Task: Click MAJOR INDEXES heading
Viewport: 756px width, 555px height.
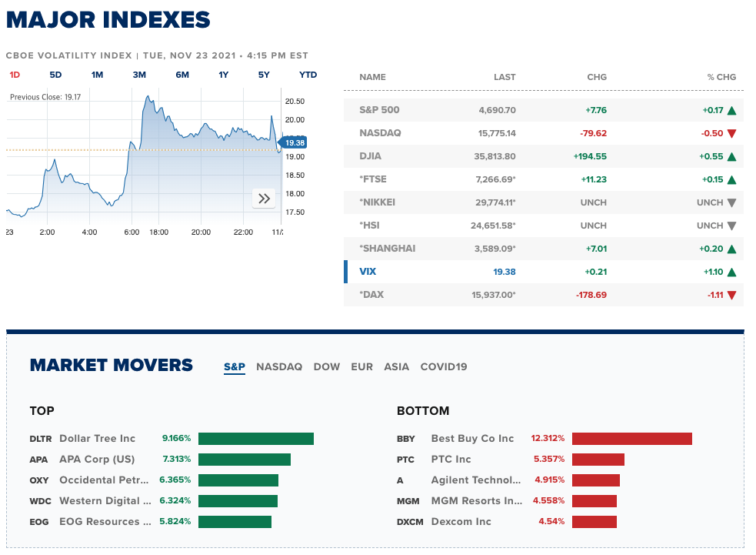Action: pos(108,20)
